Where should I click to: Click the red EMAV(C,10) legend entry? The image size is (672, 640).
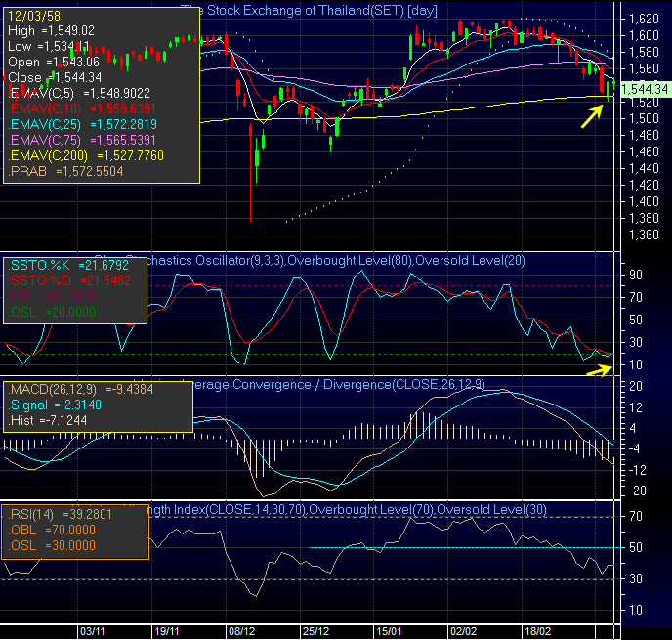82,108
